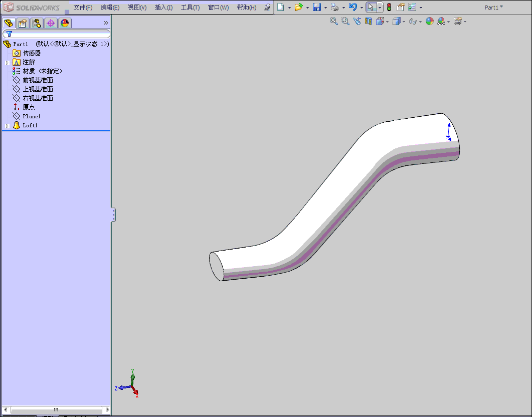
Task: Click the Print icon
Action: [x=334, y=7]
